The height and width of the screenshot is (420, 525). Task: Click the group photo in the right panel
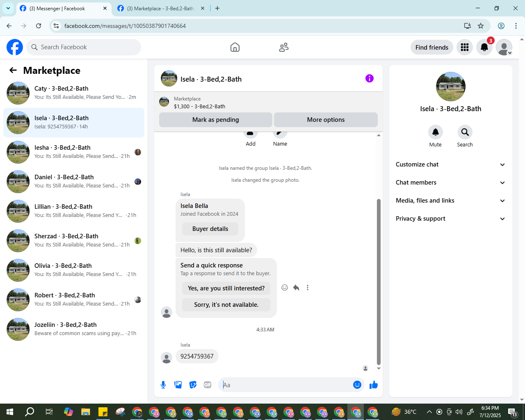pyautogui.click(x=451, y=87)
